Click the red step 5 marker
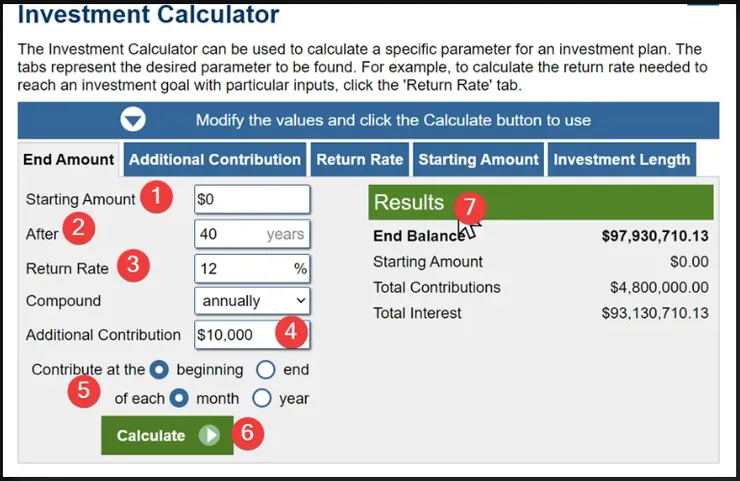The image size is (740, 481). pos(82,390)
